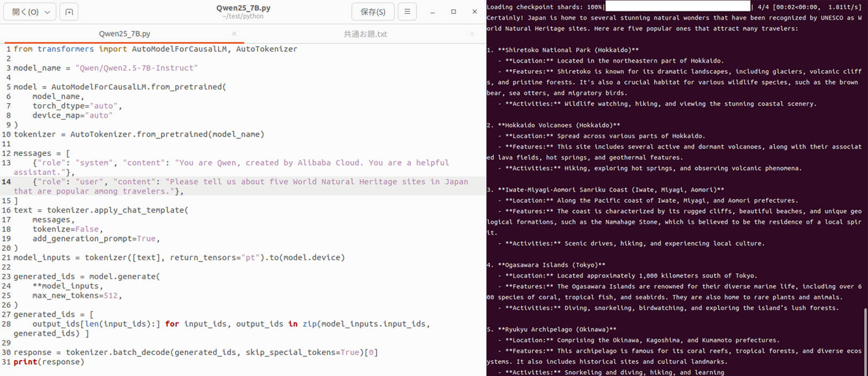The height and width of the screenshot is (376, 868).
Task: Click the Ryukyu Archipelago heading in terminal
Action: [x=552, y=329]
